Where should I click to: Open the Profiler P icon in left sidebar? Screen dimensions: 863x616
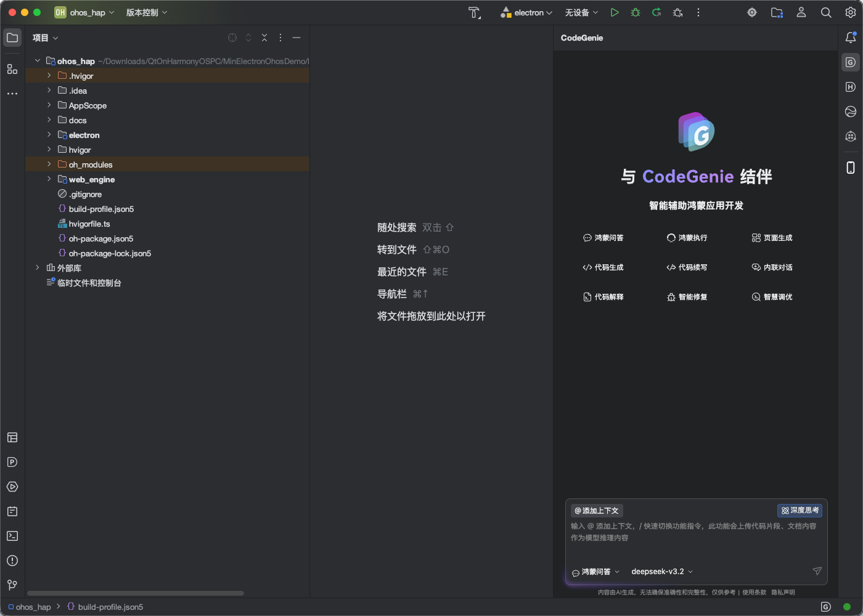(x=12, y=462)
